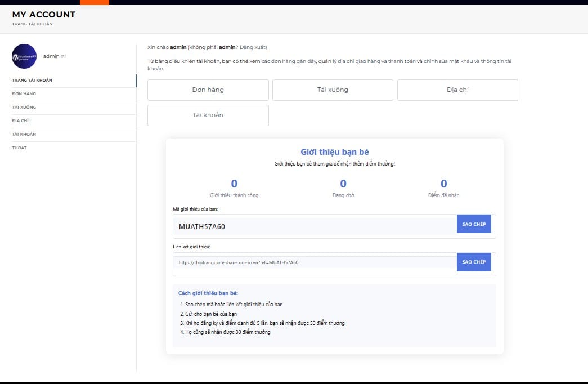Click the MY ACCOUNT page title
Screen dimensions: 588x384
[x=43, y=15]
